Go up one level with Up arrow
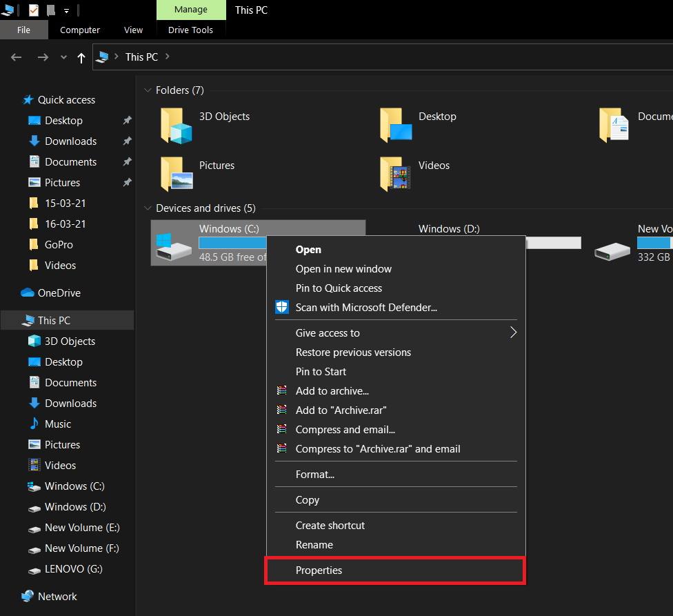This screenshot has height=616, width=673. tap(81, 57)
